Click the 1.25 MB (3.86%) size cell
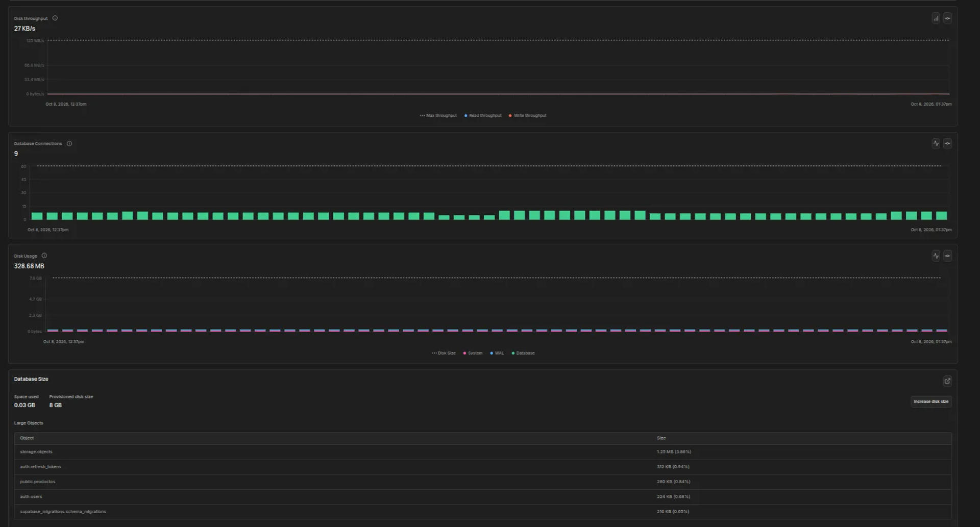 pos(674,452)
